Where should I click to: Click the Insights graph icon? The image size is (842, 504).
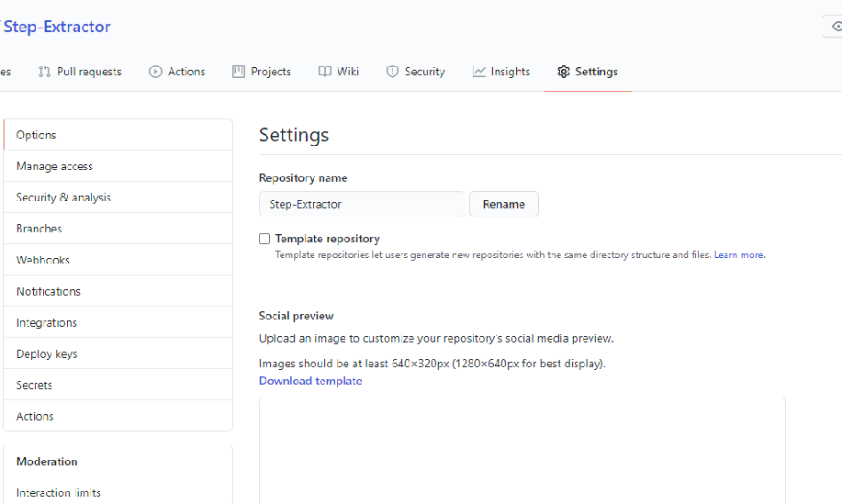[x=478, y=72]
